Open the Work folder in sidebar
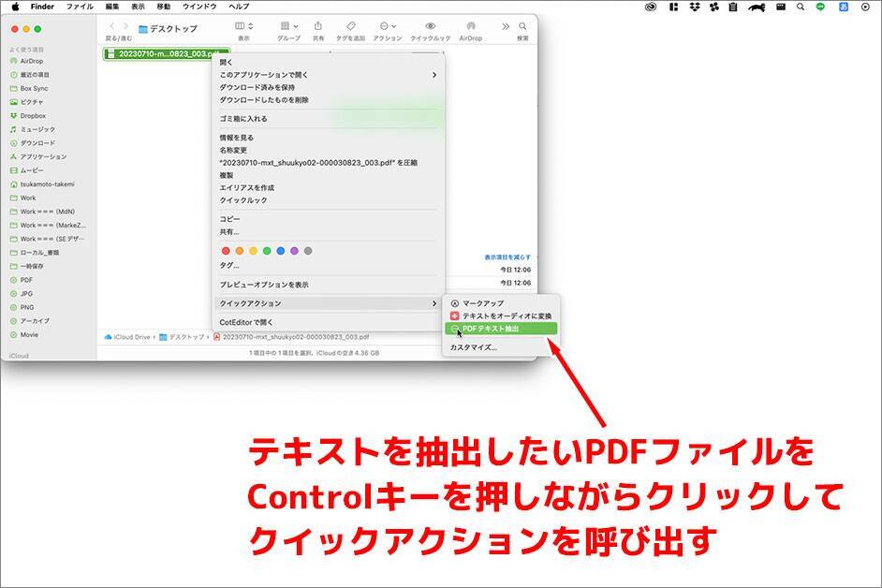 coord(27,198)
